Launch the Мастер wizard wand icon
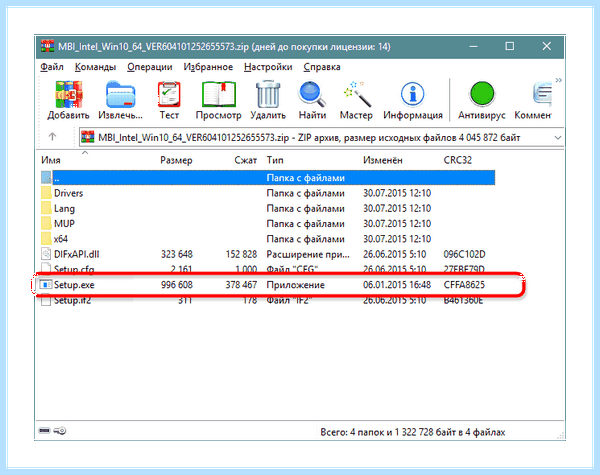The width and height of the screenshot is (600, 475). (357, 94)
